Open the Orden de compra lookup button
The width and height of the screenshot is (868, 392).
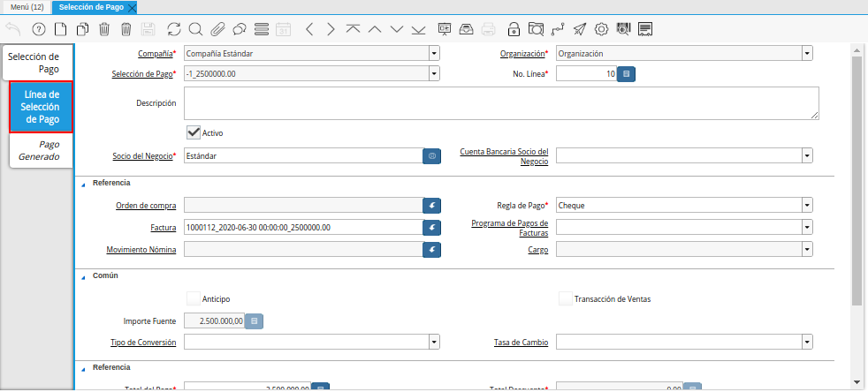point(431,205)
